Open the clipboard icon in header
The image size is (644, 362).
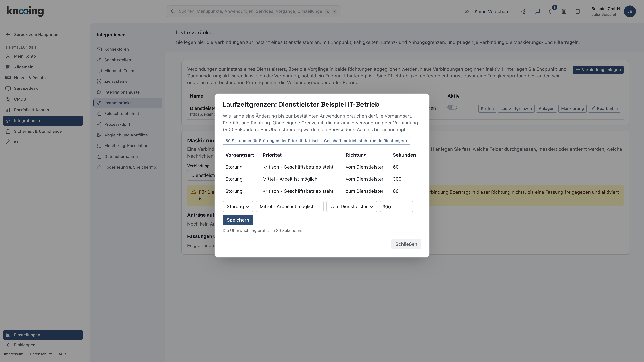[x=577, y=11]
